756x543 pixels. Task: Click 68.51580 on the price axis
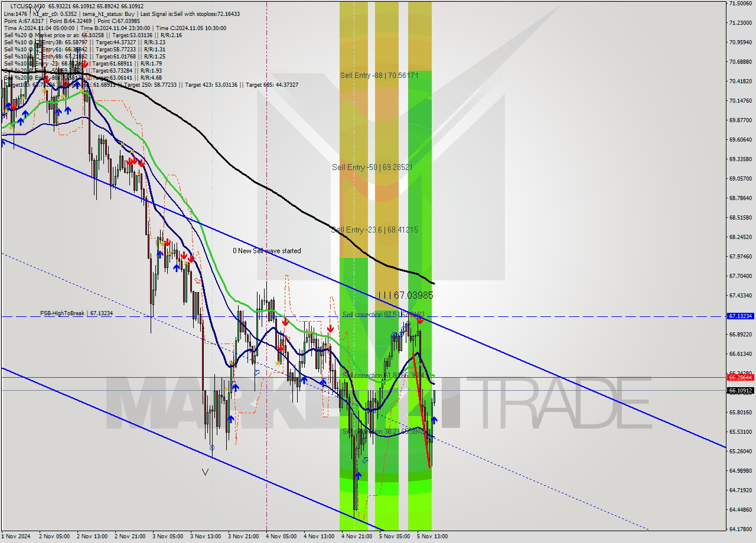pos(740,217)
